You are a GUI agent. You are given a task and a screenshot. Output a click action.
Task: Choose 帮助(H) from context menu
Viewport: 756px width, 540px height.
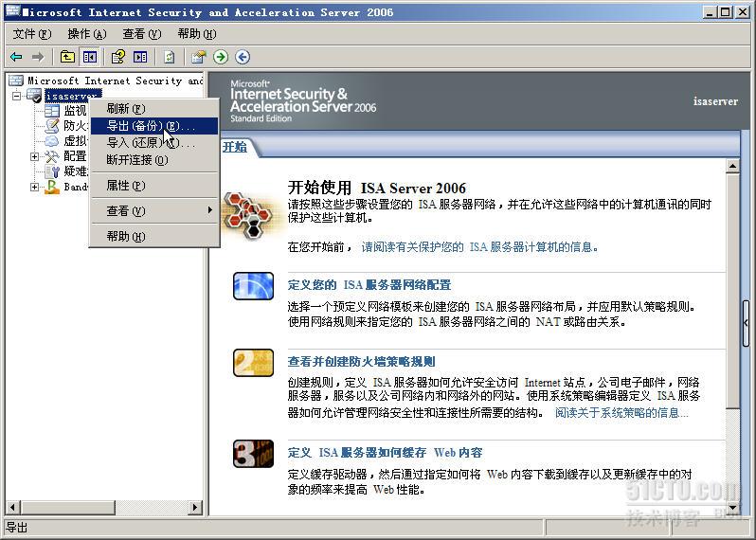[x=154, y=236]
